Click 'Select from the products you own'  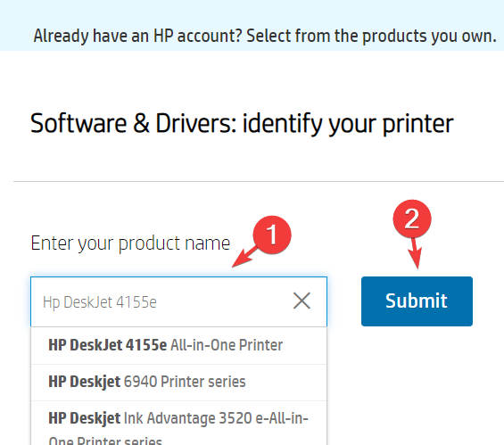pos(371,36)
